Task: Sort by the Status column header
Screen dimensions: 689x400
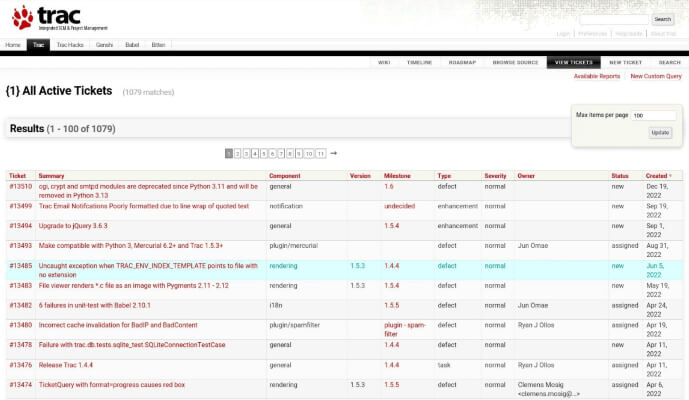Action: (620, 176)
